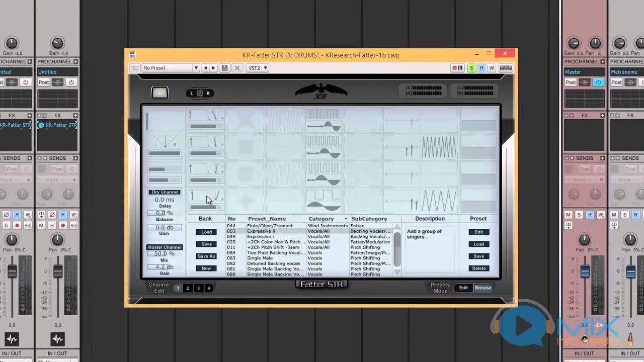Go to the next preset arrow
The width and height of the screenshot is (644, 362).
[x=213, y=68]
